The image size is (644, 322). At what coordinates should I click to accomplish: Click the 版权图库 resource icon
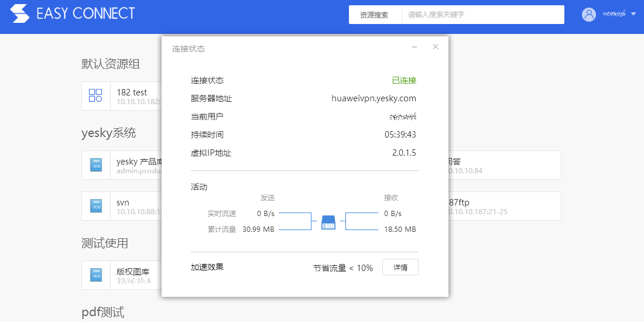(96, 275)
